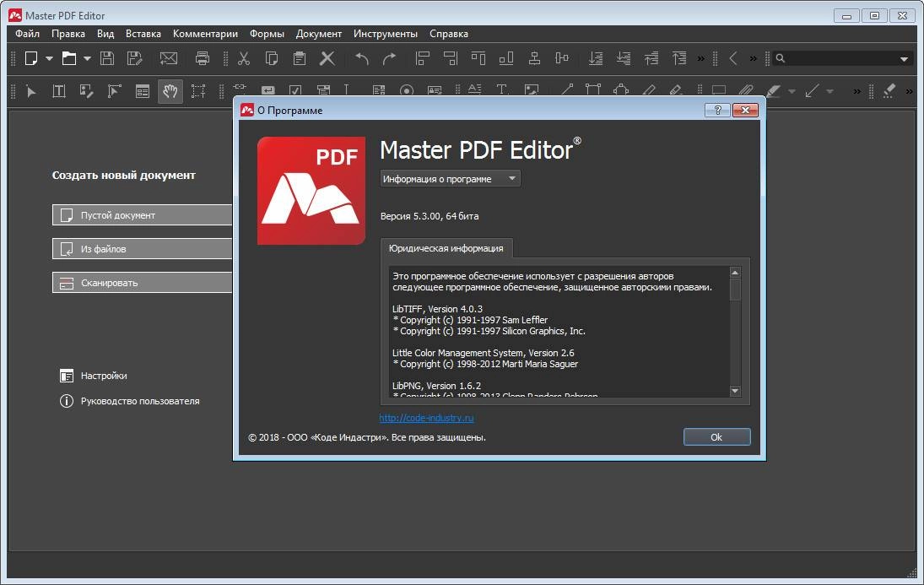Click the Align right edges icon

tap(451, 58)
